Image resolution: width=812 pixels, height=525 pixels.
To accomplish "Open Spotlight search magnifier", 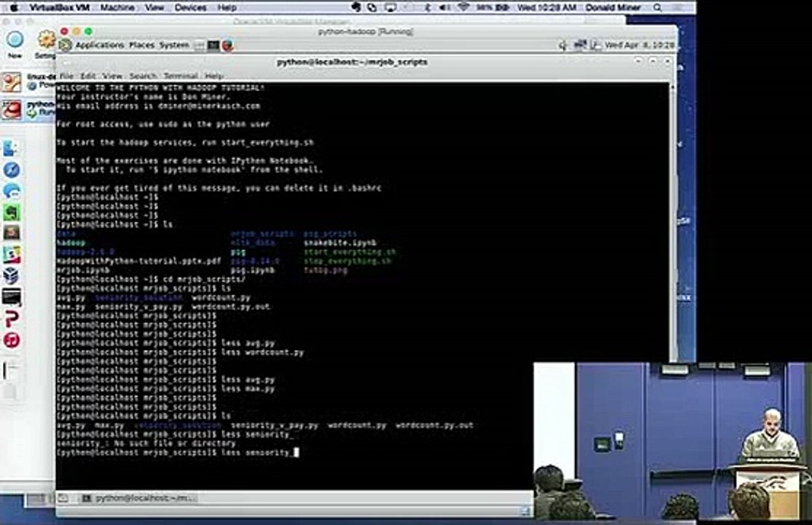I will 657,7.
